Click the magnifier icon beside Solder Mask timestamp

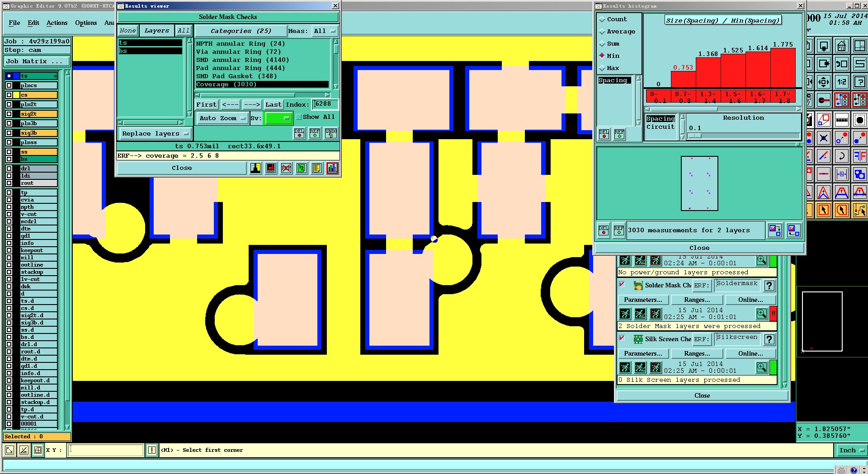pyautogui.click(x=762, y=313)
